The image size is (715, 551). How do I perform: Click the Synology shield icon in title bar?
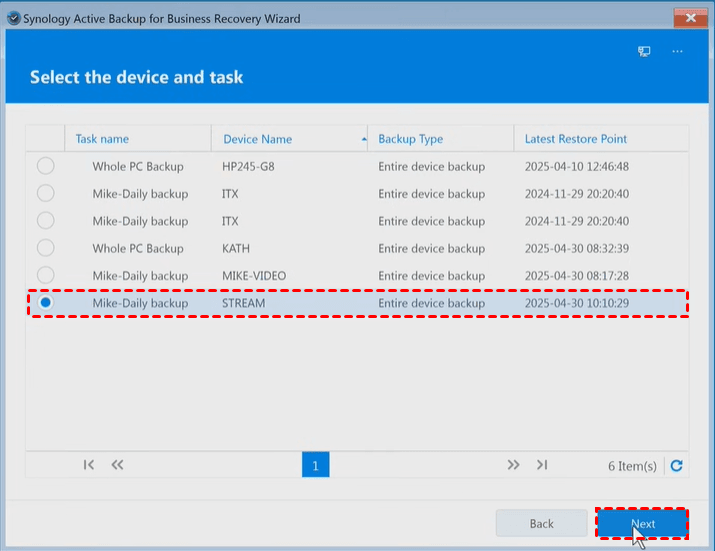(13, 18)
